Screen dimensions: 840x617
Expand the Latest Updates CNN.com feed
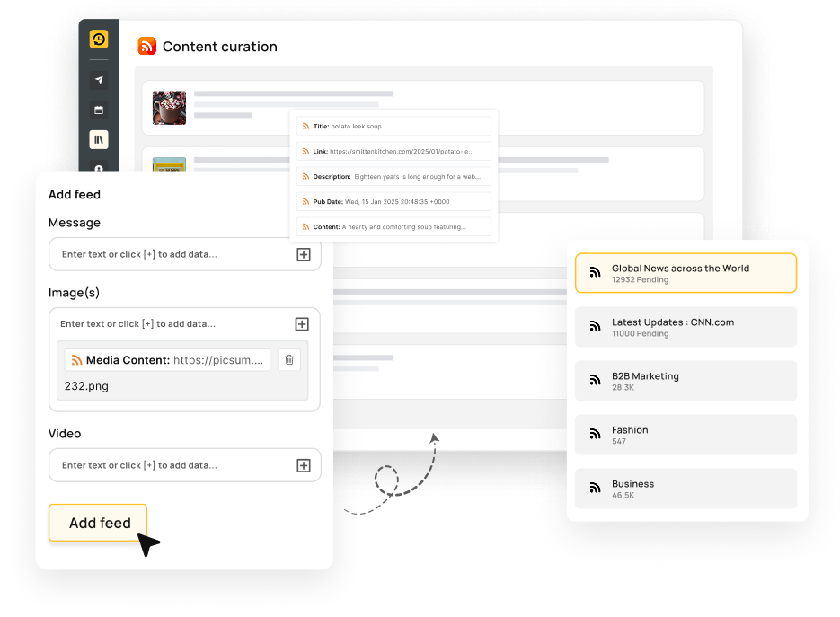pos(685,326)
